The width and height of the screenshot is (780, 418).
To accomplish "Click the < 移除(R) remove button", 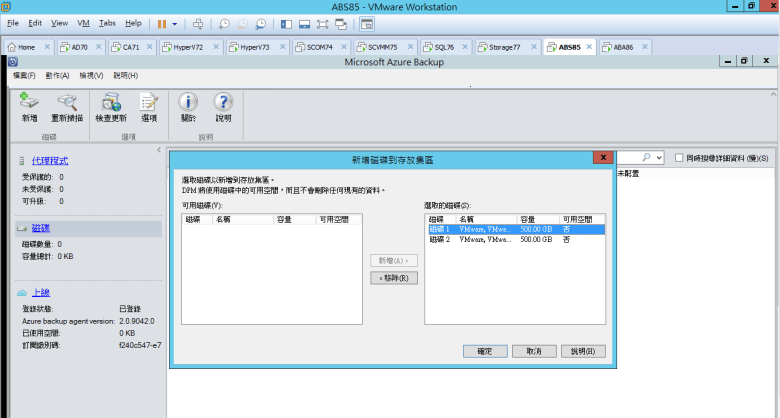I will (393, 277).
